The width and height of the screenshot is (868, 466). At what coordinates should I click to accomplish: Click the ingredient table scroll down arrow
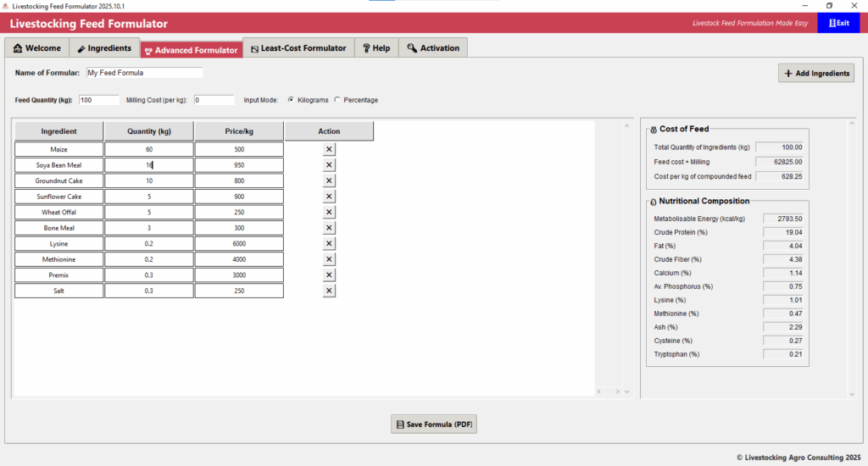click(x=626, y=391)
